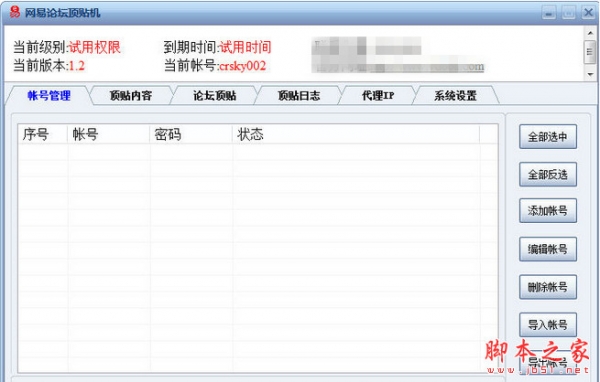Click the 序号 column header
The image size is (600, 382).
(43, 134)
